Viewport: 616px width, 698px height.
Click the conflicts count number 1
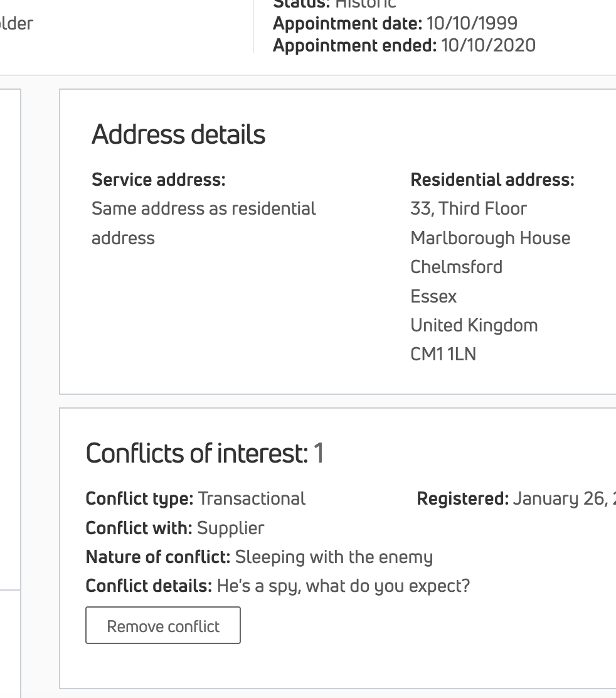(x=319, y=453)
